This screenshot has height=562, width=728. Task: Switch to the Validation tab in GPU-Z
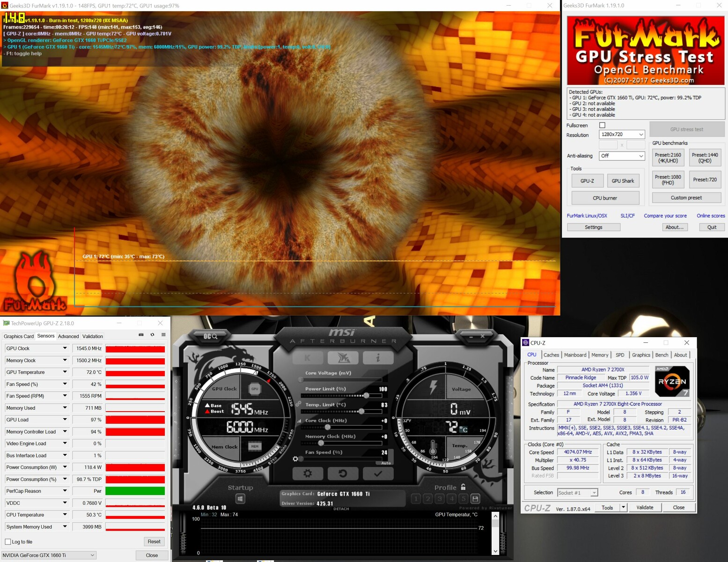click(x=93, y=336)
